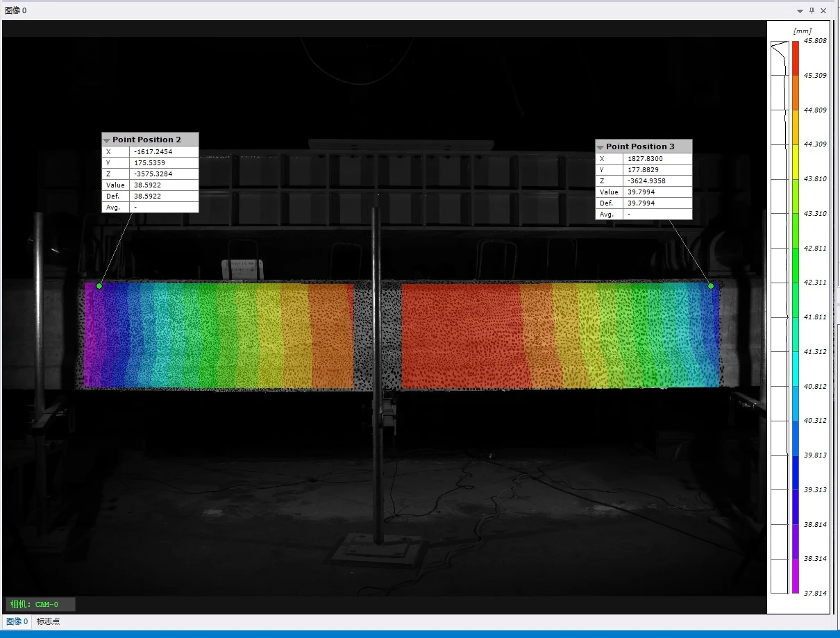Click the Point Position 2 title header
The image size is (840, 638).
click(x=146, y=140)
